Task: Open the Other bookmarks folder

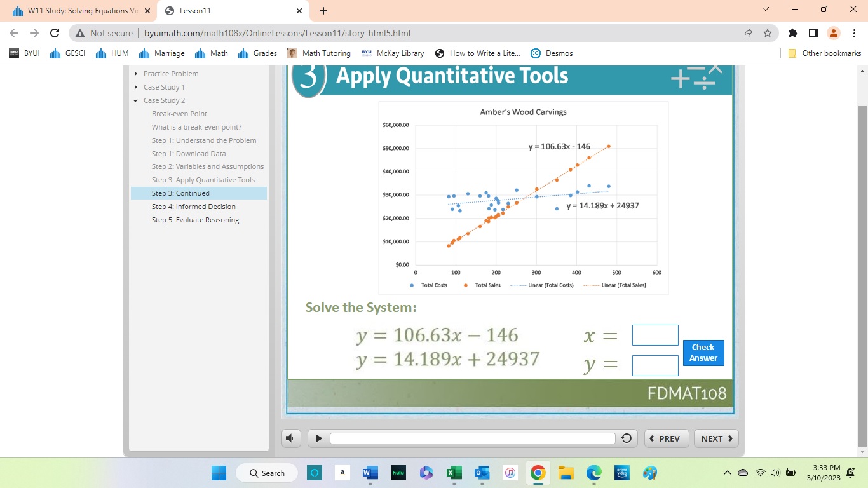Action: click(825, 53)
